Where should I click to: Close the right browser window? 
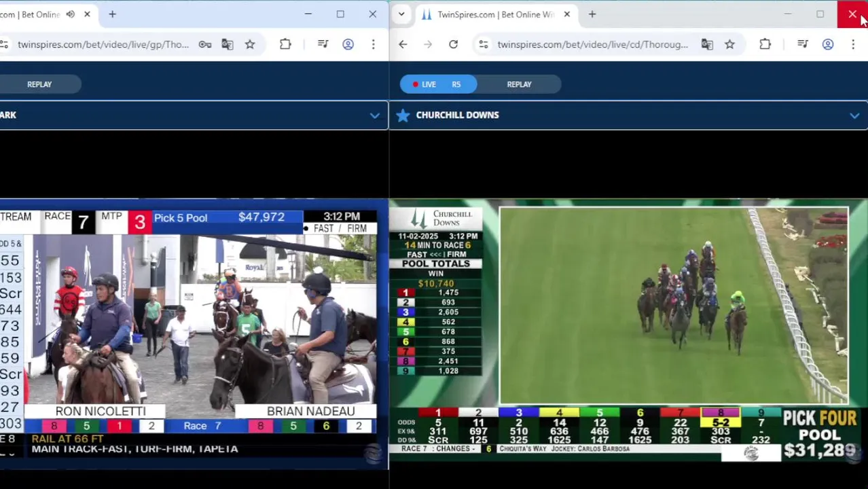(x=852, y=14)
